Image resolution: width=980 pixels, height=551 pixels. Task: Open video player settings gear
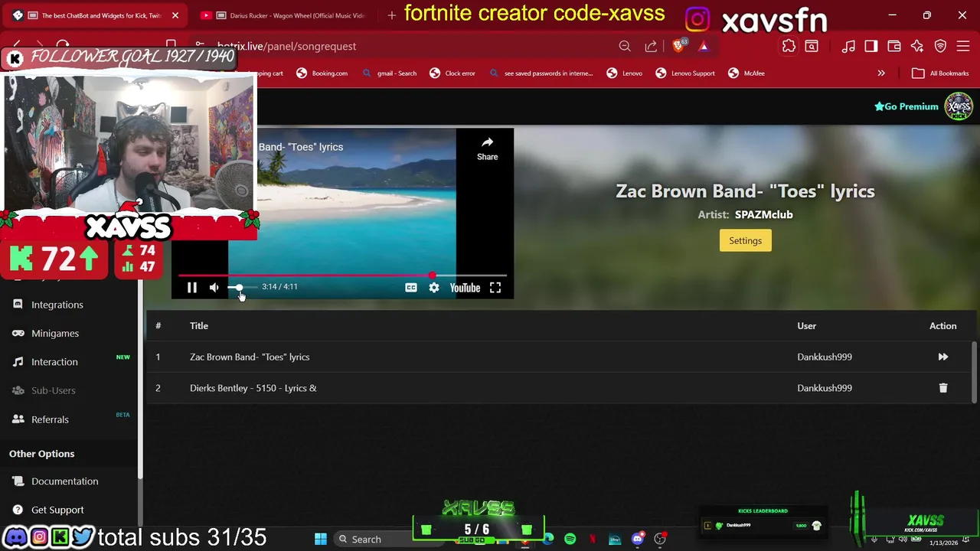pos(434,288)
